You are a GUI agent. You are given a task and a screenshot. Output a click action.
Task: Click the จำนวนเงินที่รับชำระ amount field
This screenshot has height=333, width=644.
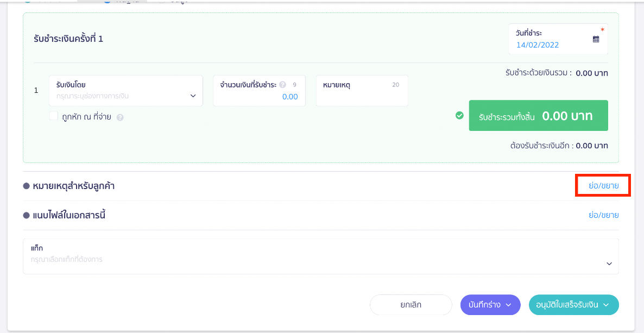tap(259, 96)
